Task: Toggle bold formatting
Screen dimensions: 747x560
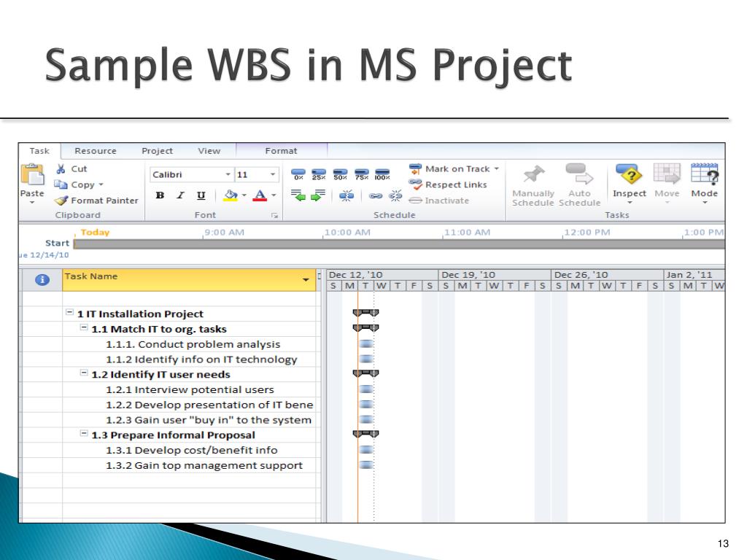Action: click(160, 195)
